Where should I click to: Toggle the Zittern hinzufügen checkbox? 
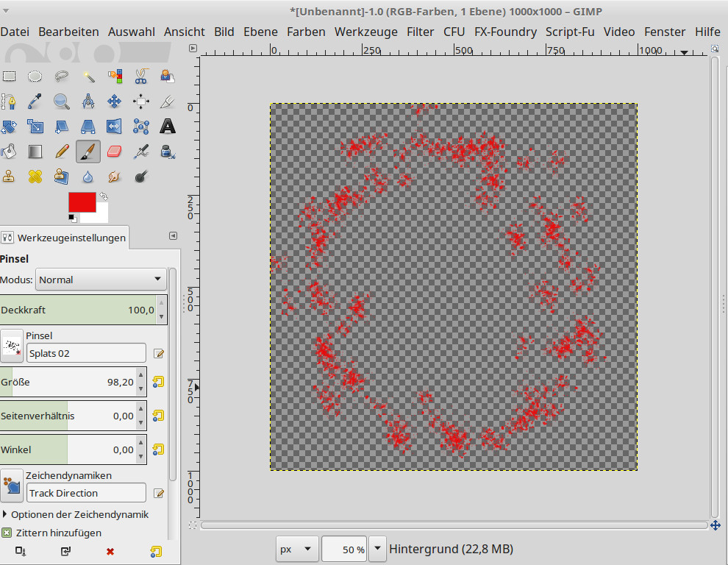7,533
